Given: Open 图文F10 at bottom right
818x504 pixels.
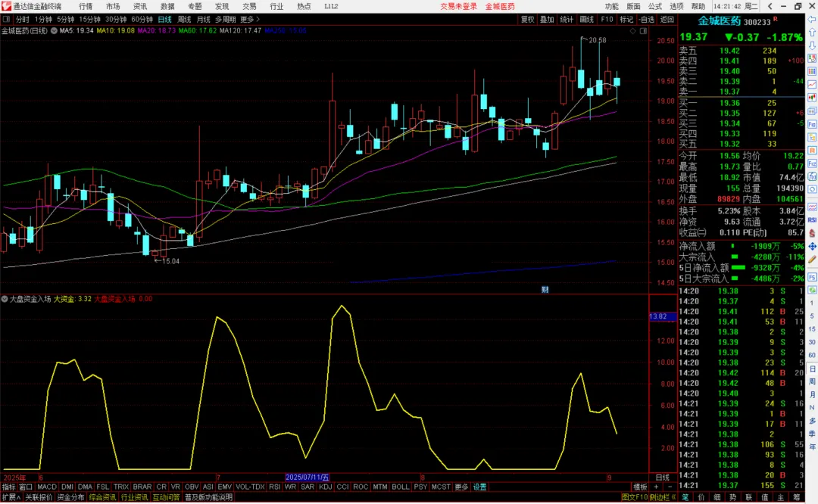Looking at the screenshot, I should 635,498.
